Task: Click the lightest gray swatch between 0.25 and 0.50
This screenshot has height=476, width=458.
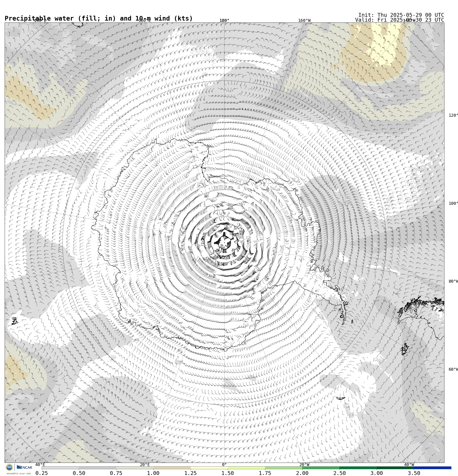Action: click(60, 468)
